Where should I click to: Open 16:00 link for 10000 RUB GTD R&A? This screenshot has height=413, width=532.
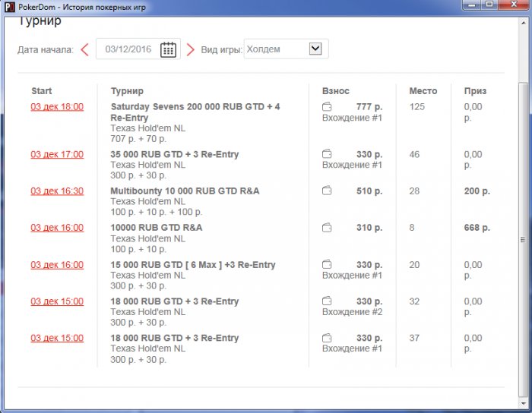coord(57,228)
